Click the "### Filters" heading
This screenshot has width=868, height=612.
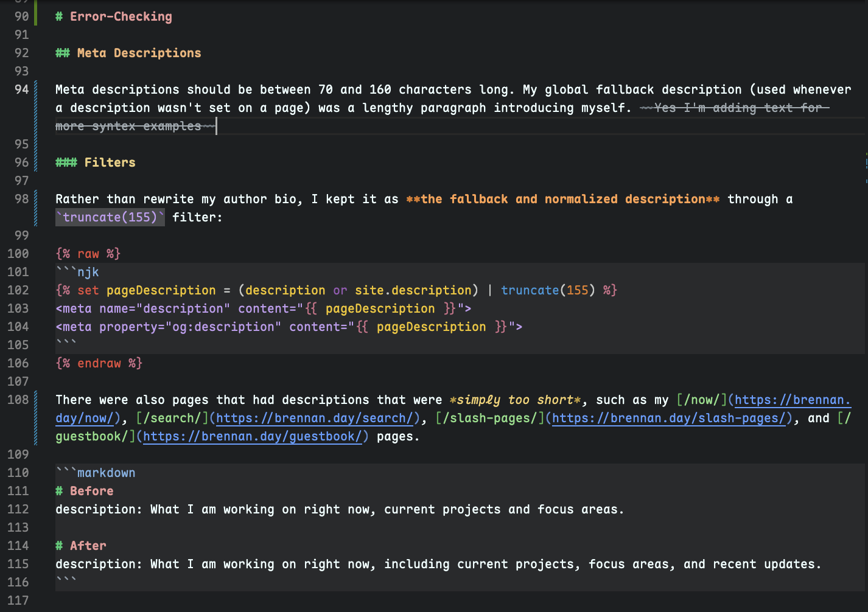click(96, 162)
